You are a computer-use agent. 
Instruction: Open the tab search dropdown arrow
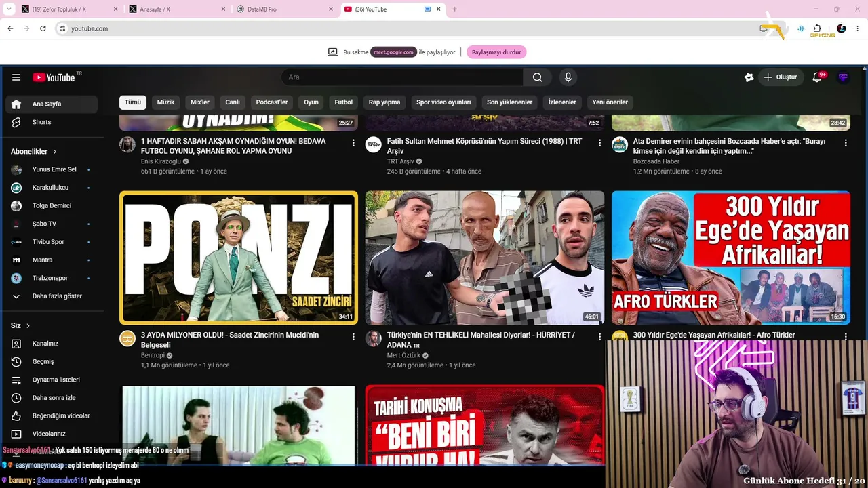point(9,9)
